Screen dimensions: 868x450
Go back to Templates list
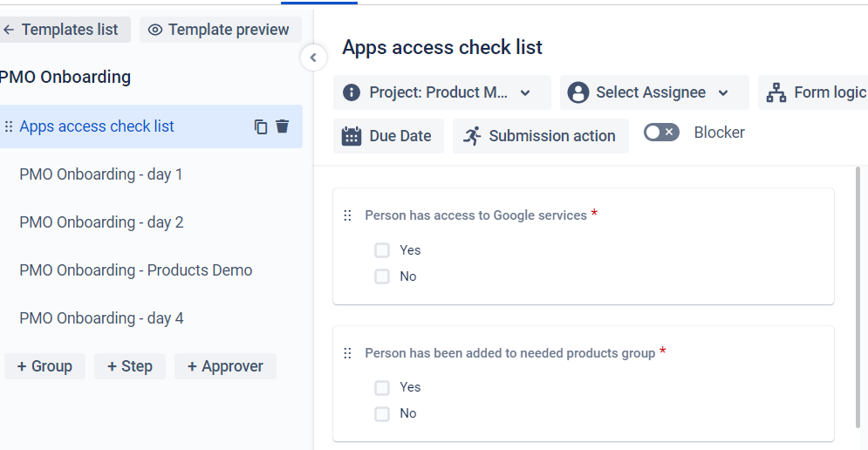pos(61,30)
